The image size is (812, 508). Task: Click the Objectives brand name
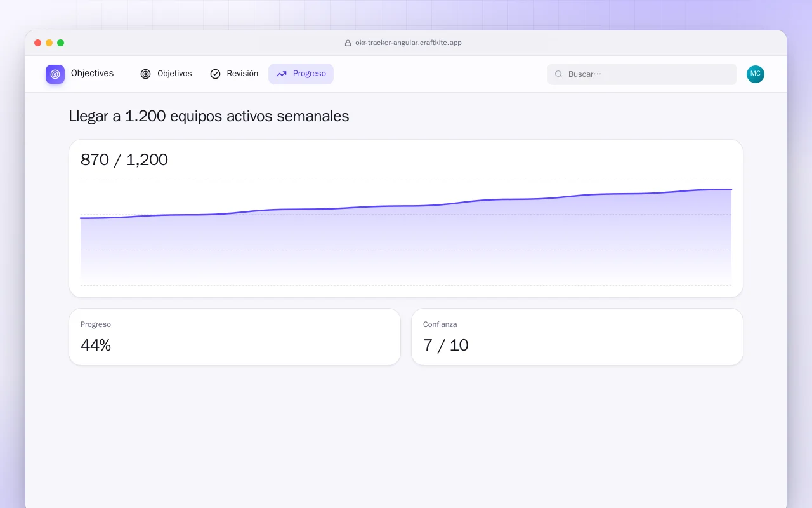93,74
